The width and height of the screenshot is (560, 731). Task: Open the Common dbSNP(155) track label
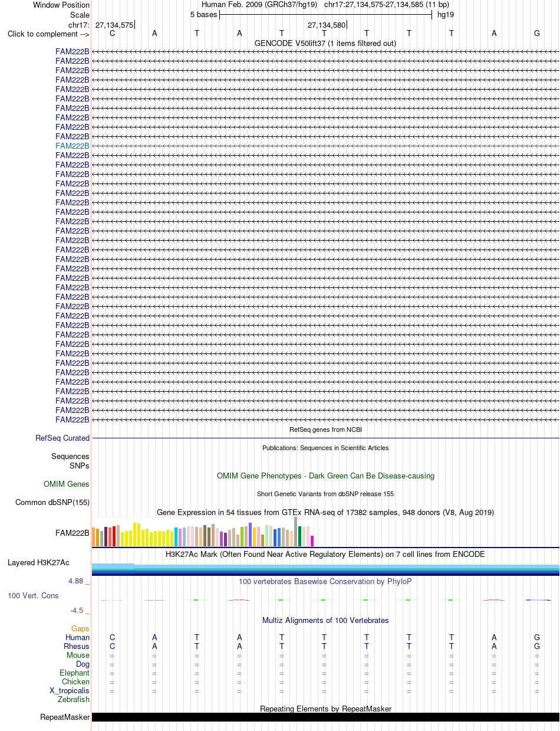[x=52, y=503]
